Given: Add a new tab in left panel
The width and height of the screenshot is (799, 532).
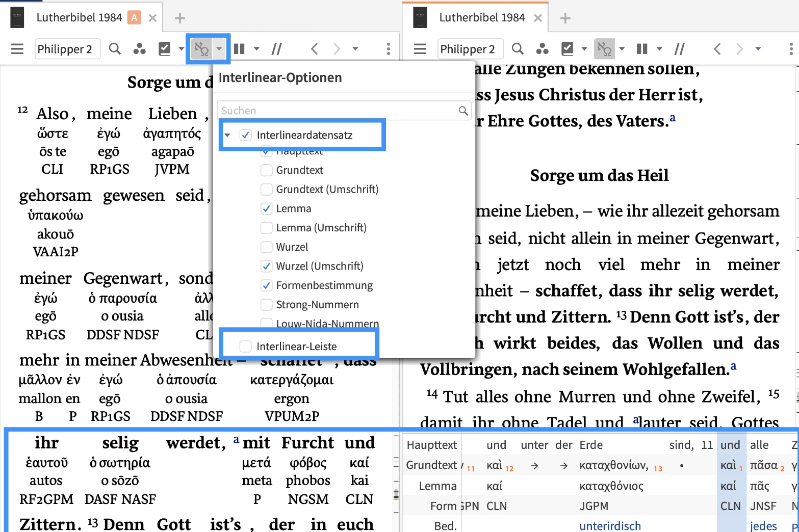Looking at the screenshot, I should coord(179,18).
